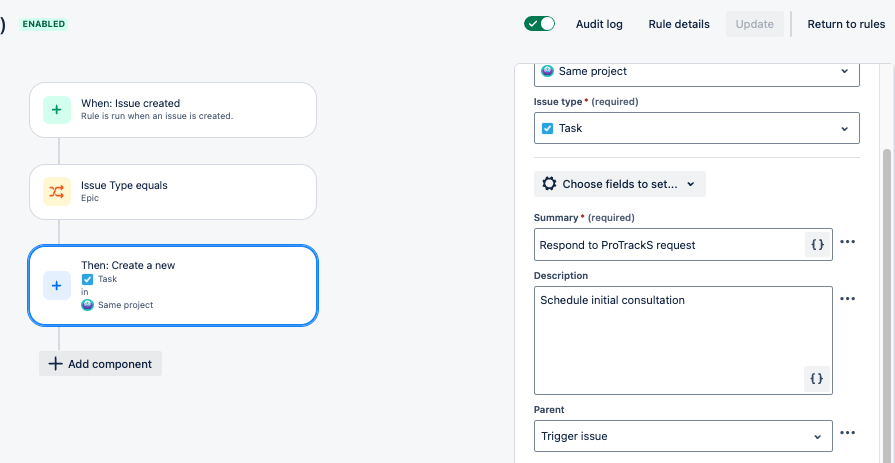Viewport: 895px width, 463px height.
Task: Click Return to rules link
Action: pos(846,24)
